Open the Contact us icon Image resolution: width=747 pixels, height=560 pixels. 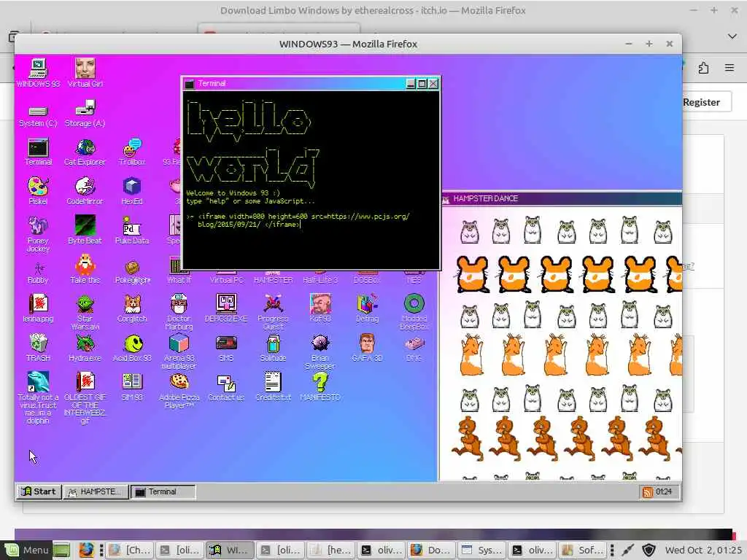[x=226, y=386]
